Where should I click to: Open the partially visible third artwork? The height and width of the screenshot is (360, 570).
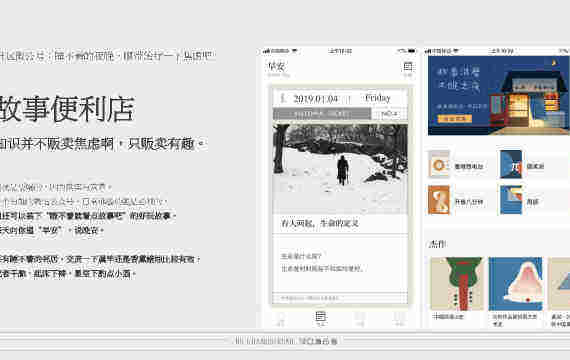pyautogui.click(x=559, y=284)
